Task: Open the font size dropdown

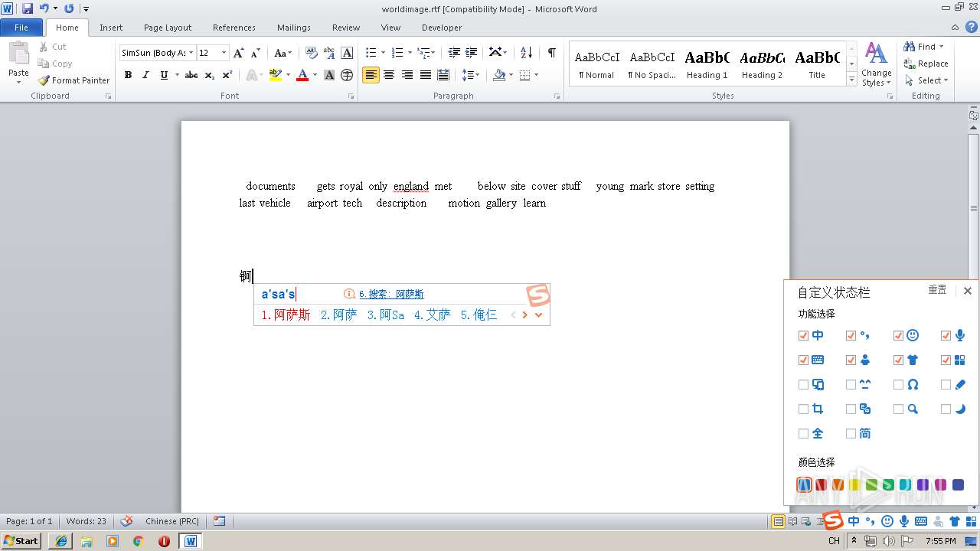Action: pos(224,53)
